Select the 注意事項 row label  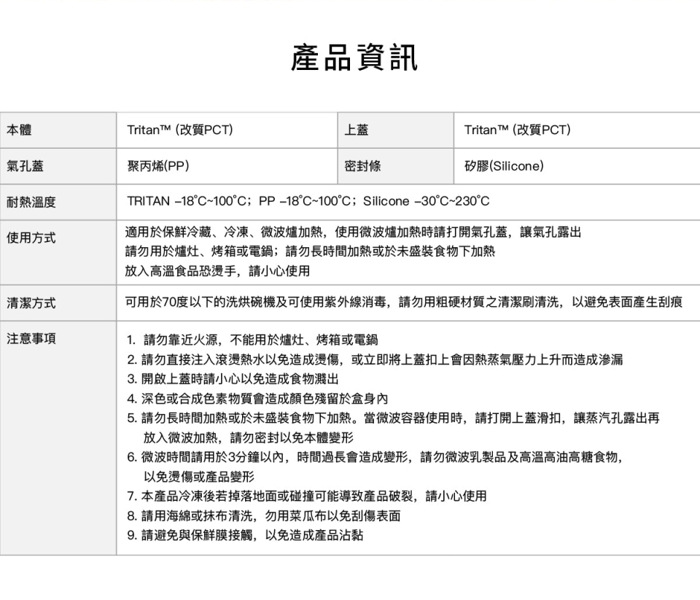pyautogui.click(x=31, y=339)
